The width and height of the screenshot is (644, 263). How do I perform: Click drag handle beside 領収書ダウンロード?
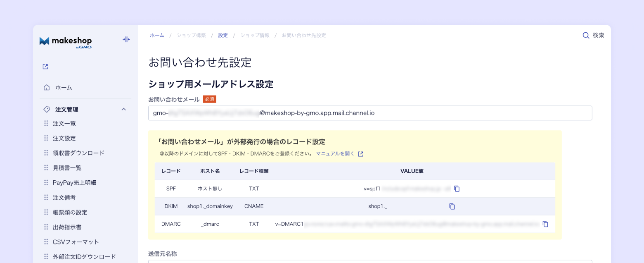(46, 153)
